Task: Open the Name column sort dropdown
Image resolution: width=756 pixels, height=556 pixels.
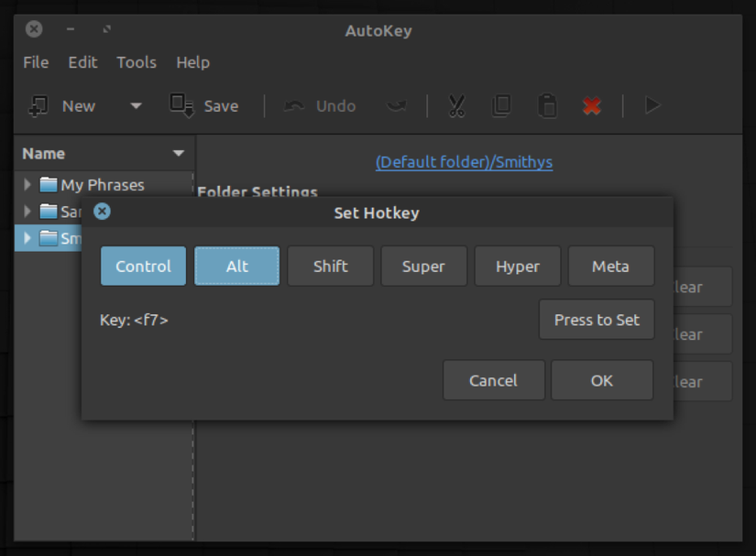Action: [180, 153]
